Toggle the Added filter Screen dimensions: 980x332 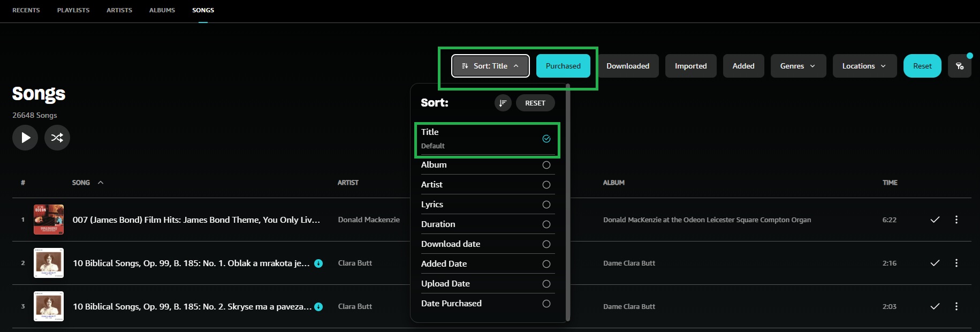743,66
